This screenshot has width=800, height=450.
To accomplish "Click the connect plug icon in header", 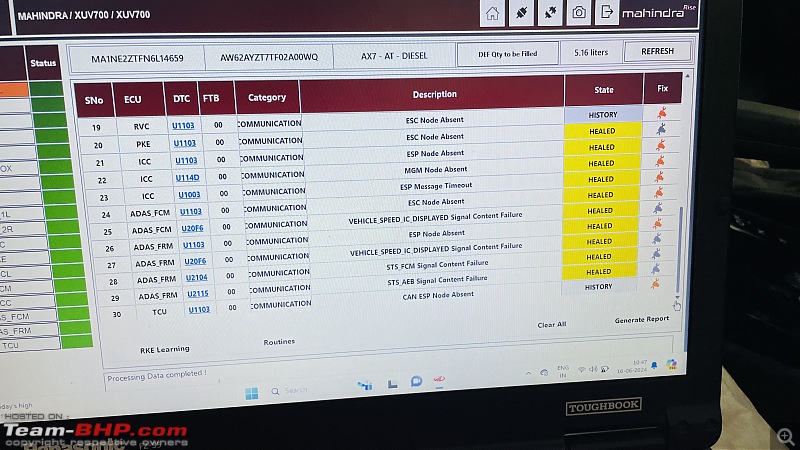I will coord(521,13).
